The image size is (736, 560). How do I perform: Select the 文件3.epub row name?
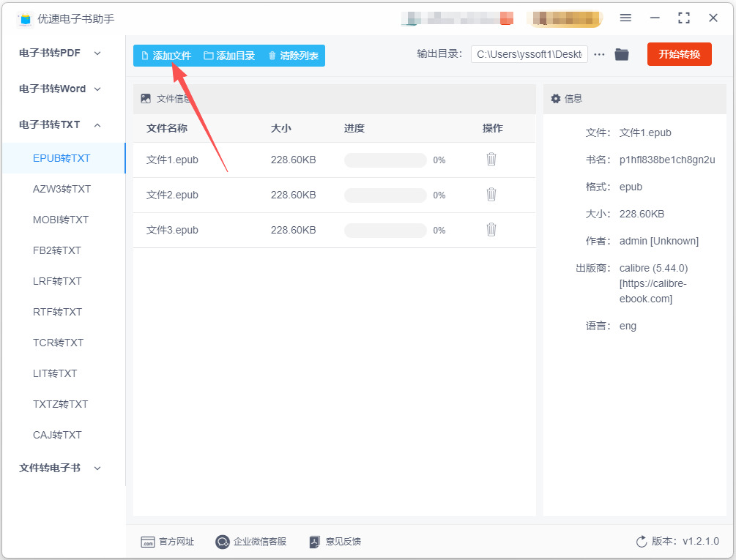coord(172,231)
